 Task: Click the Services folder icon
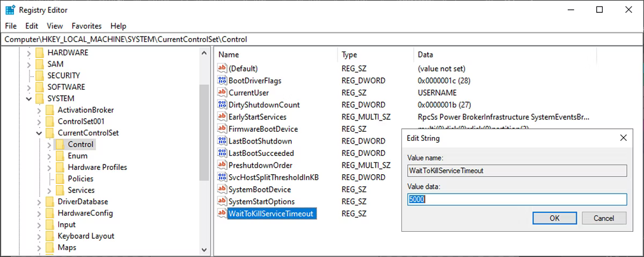tap(60, 190)
